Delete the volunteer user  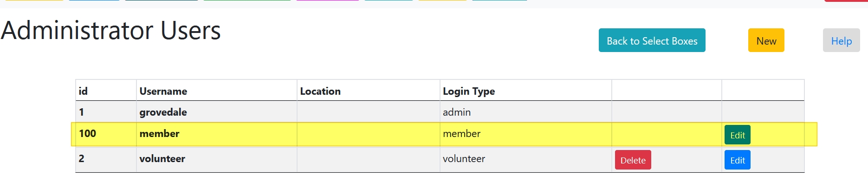(633, 160)
